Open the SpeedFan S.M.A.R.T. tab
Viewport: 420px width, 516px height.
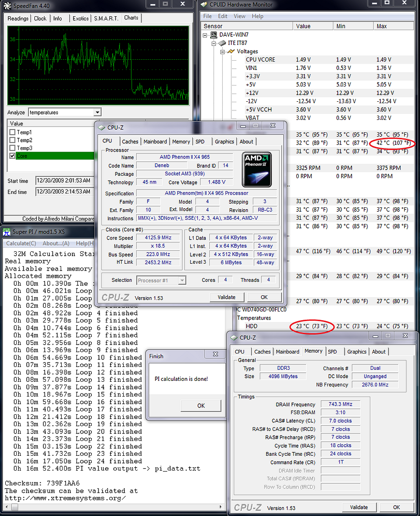pyautogui.click(x=106, y=19)
